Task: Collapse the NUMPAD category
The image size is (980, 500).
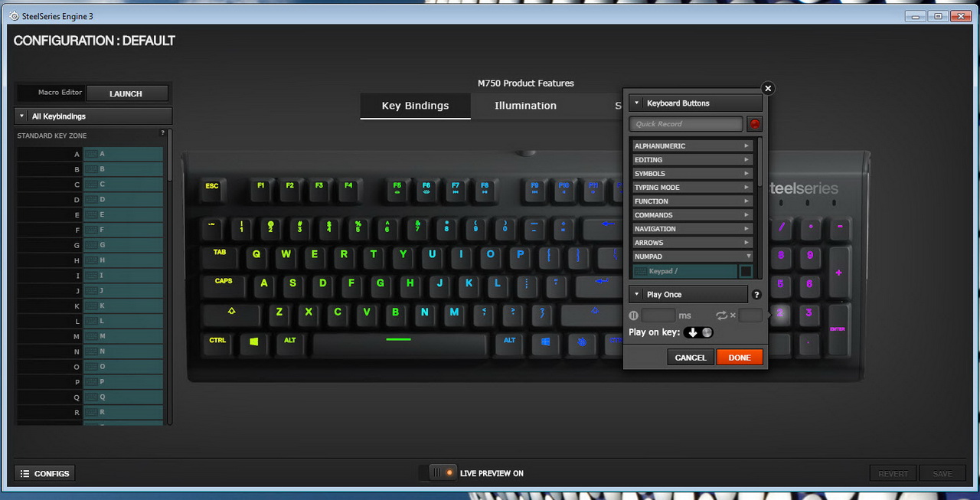Action: pos(692,257)
